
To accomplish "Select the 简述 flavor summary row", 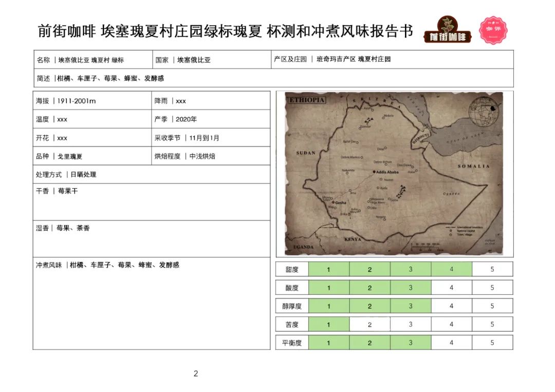I will pyautogui.click(x=273, y=78).
